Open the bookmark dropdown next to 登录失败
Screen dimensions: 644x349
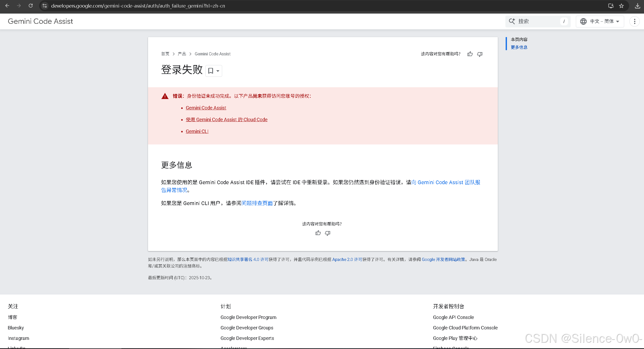coord(214,71)
